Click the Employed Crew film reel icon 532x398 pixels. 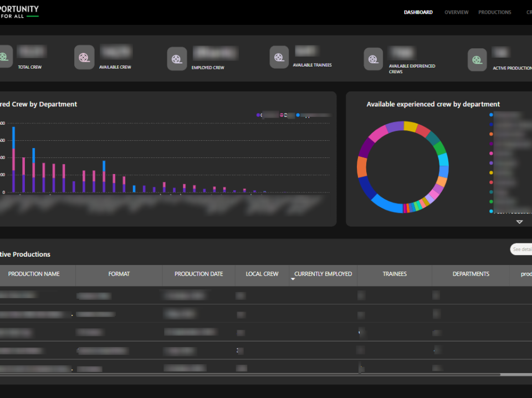pyautogui.click(x=177, y=59)
